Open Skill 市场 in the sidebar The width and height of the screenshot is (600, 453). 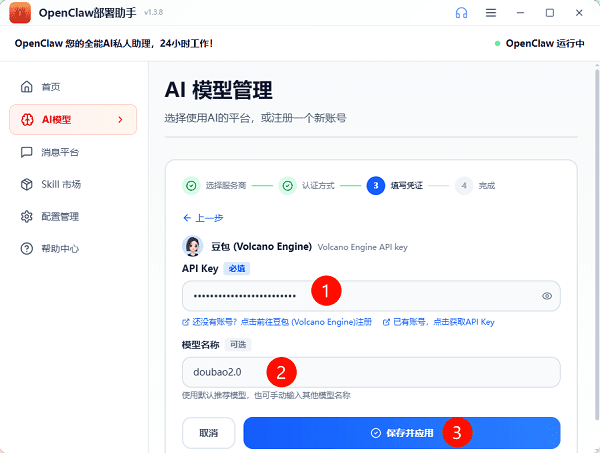point(73,184)
